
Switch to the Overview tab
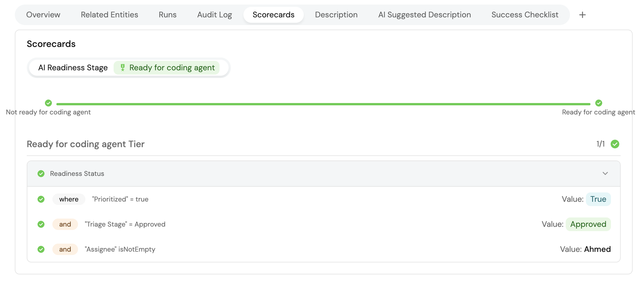pyautogui.click(x=43, y=15)
